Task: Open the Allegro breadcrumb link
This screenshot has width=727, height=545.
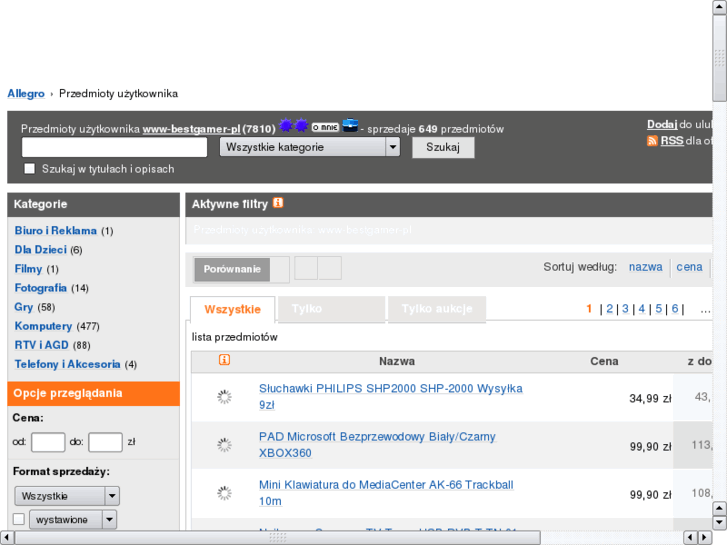Action: [x=26, y=94]
